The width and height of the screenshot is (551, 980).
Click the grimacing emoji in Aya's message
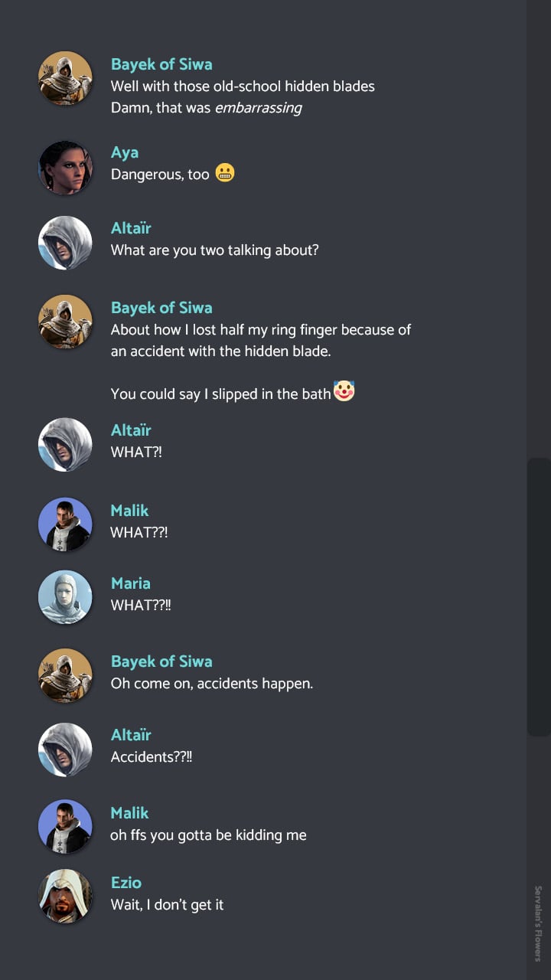pos(224,173)
